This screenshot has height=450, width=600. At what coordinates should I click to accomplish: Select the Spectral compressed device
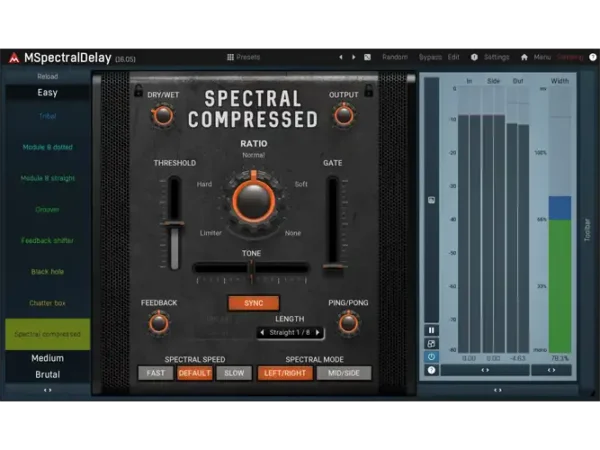[47, 334]
